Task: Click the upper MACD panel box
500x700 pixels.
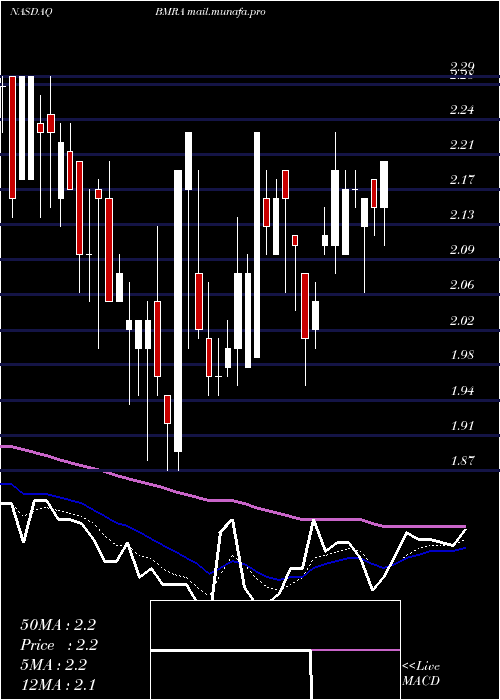Action: (x=275, y=625)
